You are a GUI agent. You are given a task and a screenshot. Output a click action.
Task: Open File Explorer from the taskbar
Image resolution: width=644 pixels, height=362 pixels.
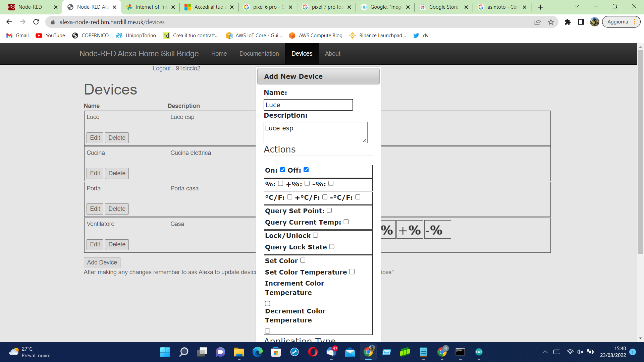(239, 352)
